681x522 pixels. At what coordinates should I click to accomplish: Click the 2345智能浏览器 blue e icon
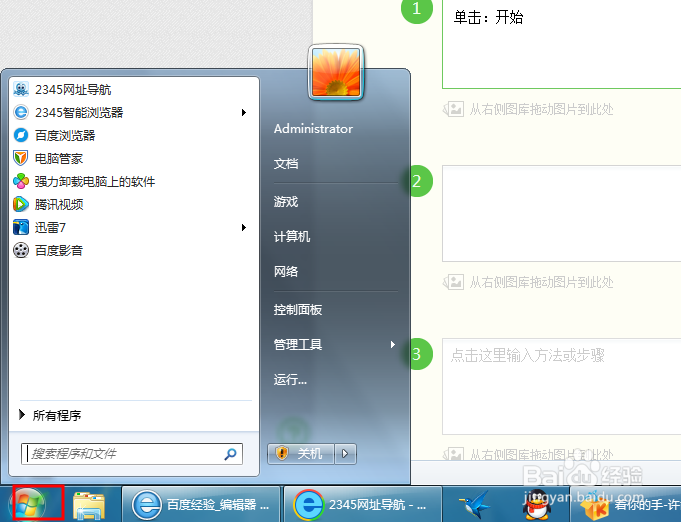click(21, 112)
